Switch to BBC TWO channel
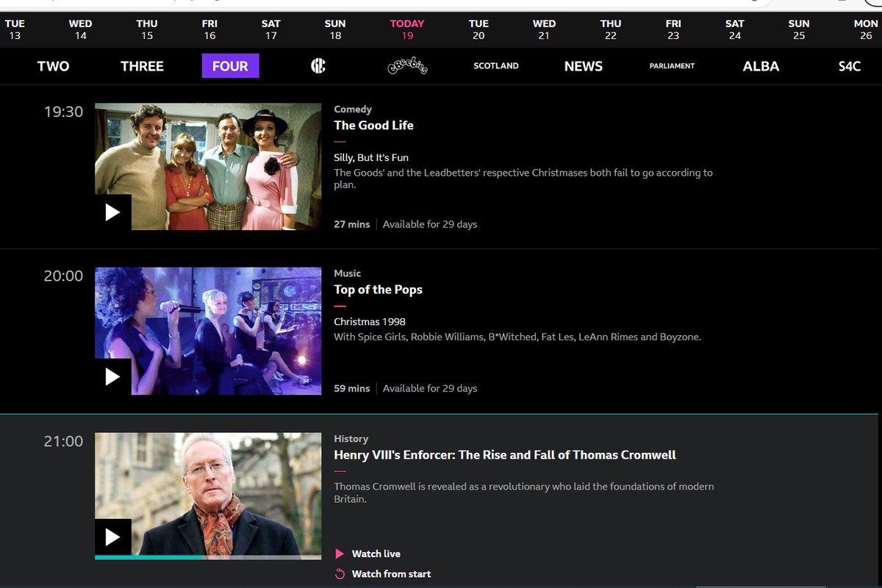 tap(53, 66)
